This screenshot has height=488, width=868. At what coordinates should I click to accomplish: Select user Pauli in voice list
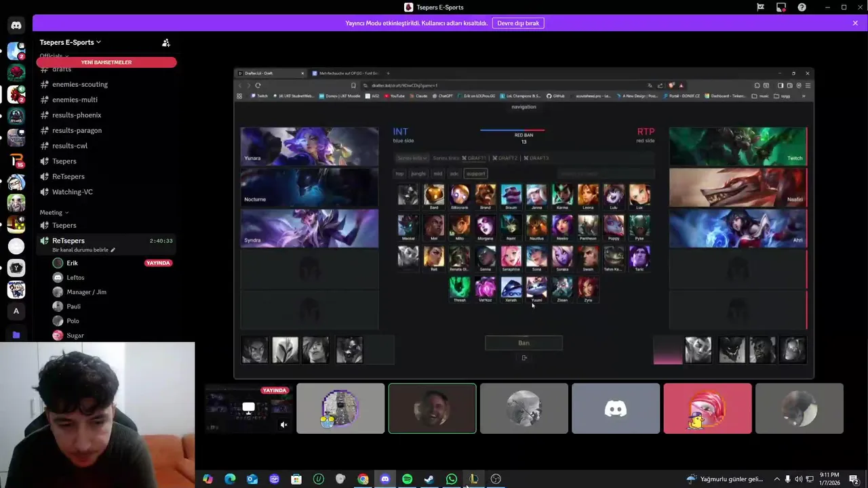tap(73, 306)
